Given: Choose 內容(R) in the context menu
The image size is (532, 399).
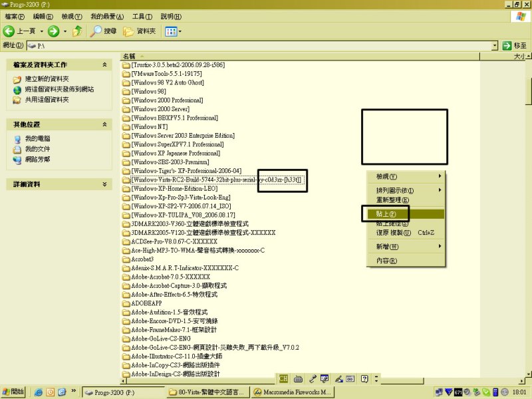Looking at the screenshot, I should pyautogui.click(x=406, y=261).
